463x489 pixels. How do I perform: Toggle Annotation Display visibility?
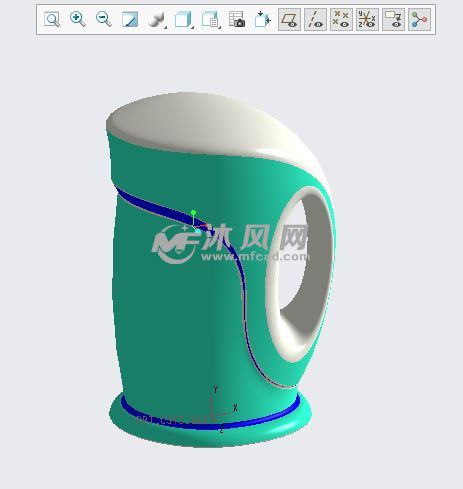(393, 19)
